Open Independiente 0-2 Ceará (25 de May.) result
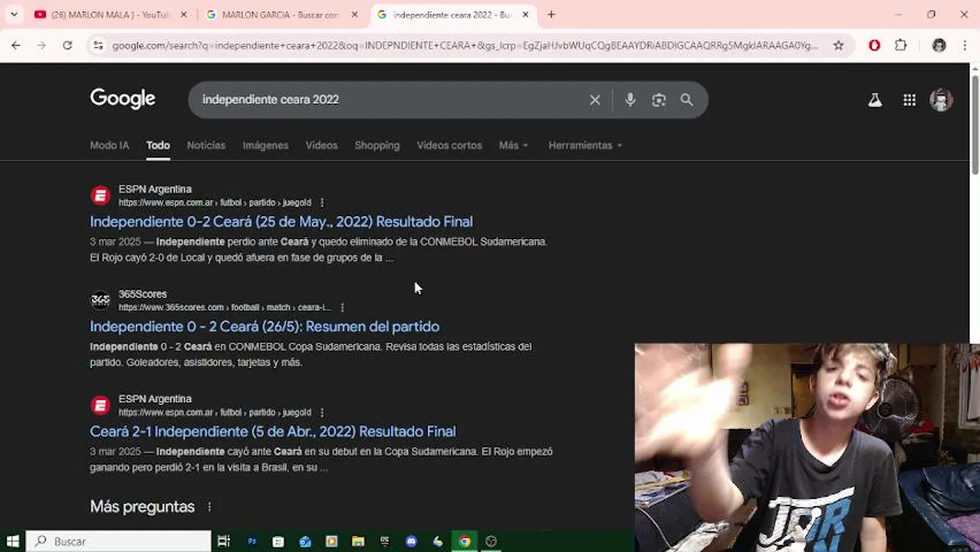The width and height of the screenshot is (980, 552). [281, 222]
